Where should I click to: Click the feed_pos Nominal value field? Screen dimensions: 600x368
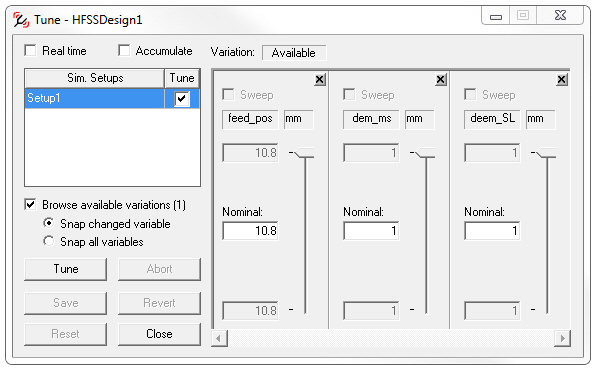pyautogui.click(x=250, y=231)
